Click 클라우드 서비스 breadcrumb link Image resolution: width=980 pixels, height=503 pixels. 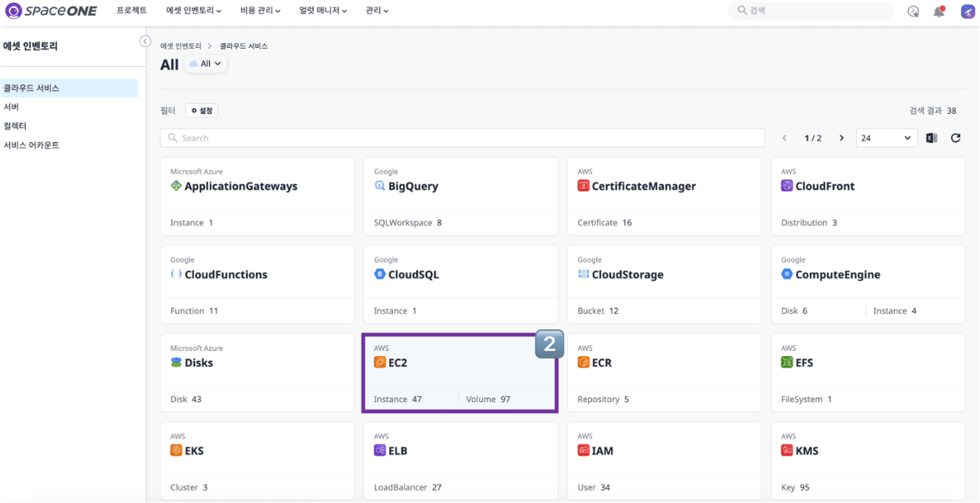pyautogui.click(x=244, y=46)
